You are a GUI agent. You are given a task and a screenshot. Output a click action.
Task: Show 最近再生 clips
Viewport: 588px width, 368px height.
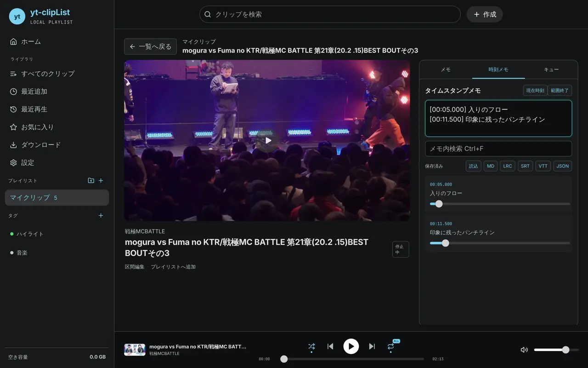pos(57,109)
